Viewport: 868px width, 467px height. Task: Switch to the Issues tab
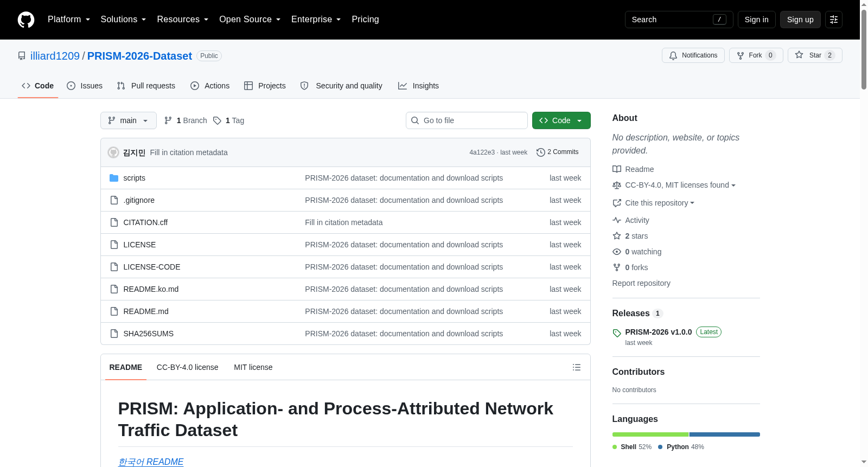tap(85, 86)
